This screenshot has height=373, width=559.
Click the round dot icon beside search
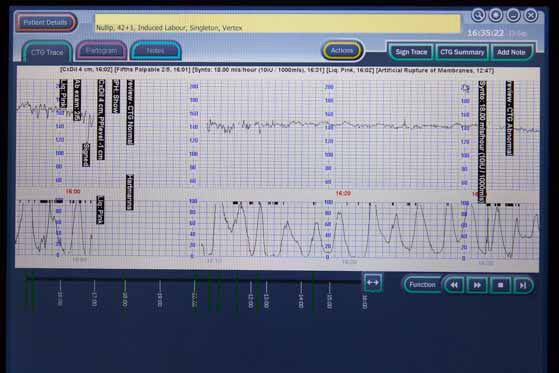click(x=496, y=15)
